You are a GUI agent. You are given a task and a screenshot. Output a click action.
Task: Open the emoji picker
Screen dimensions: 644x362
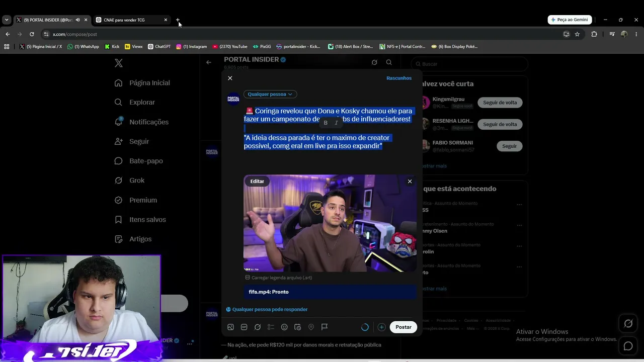(x=284, y=327)
